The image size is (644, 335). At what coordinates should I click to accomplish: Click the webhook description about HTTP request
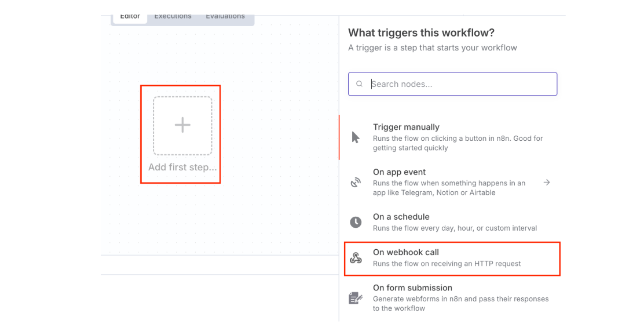tap(447, 264)
